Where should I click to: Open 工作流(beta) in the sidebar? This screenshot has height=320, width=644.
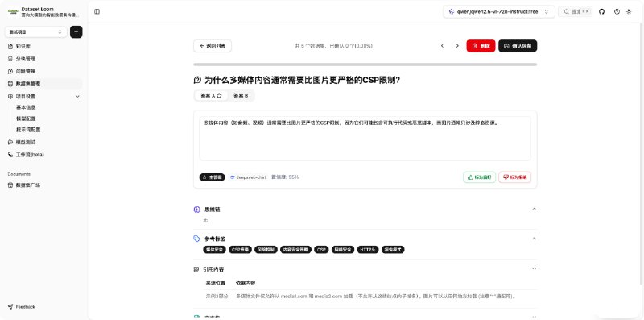[x=43, y=155]
